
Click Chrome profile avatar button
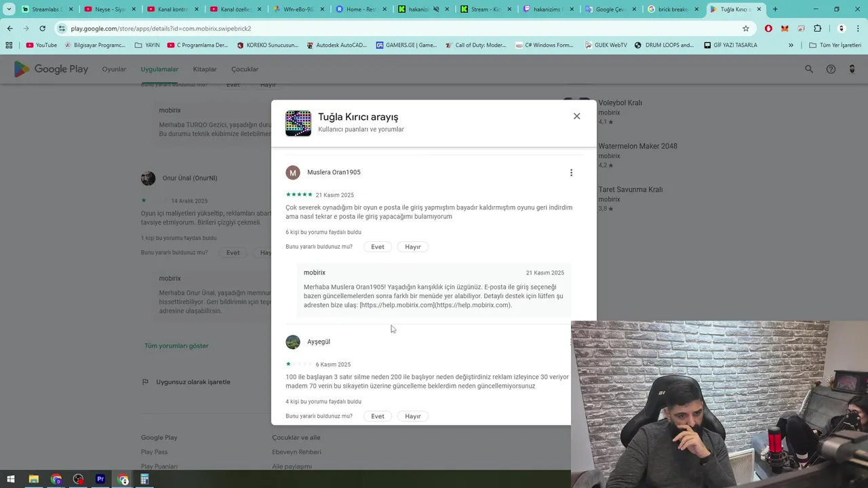842,28
